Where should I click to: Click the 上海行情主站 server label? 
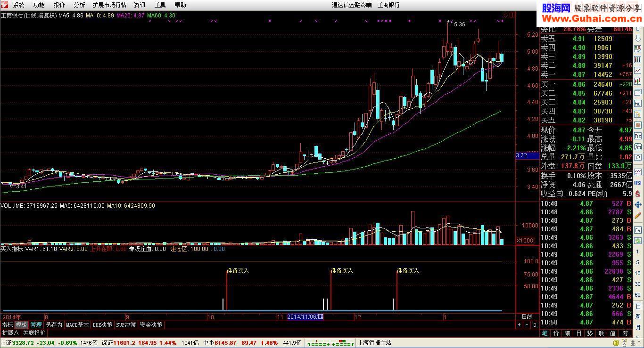[x=375, y=343]
